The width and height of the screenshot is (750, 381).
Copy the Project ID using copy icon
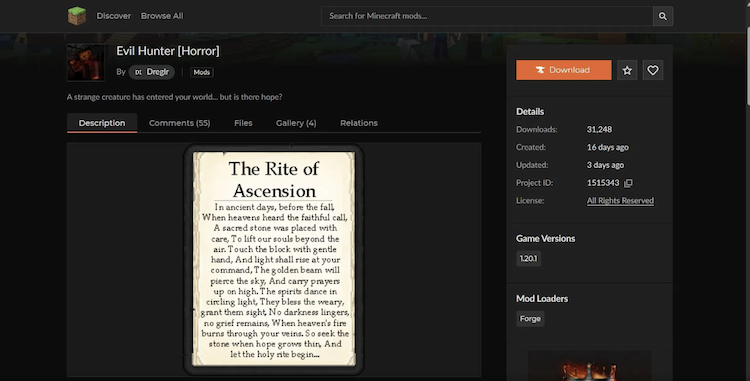[629, 183]
